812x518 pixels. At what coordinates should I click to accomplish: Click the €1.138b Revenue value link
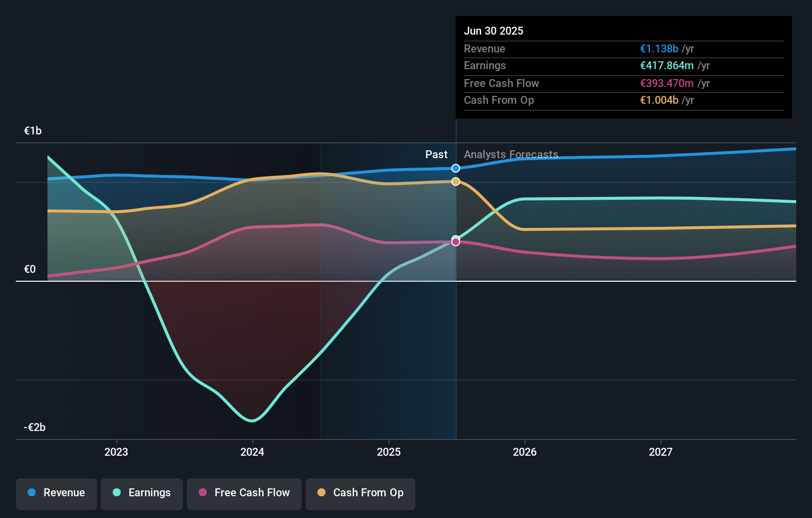point(659,48)
